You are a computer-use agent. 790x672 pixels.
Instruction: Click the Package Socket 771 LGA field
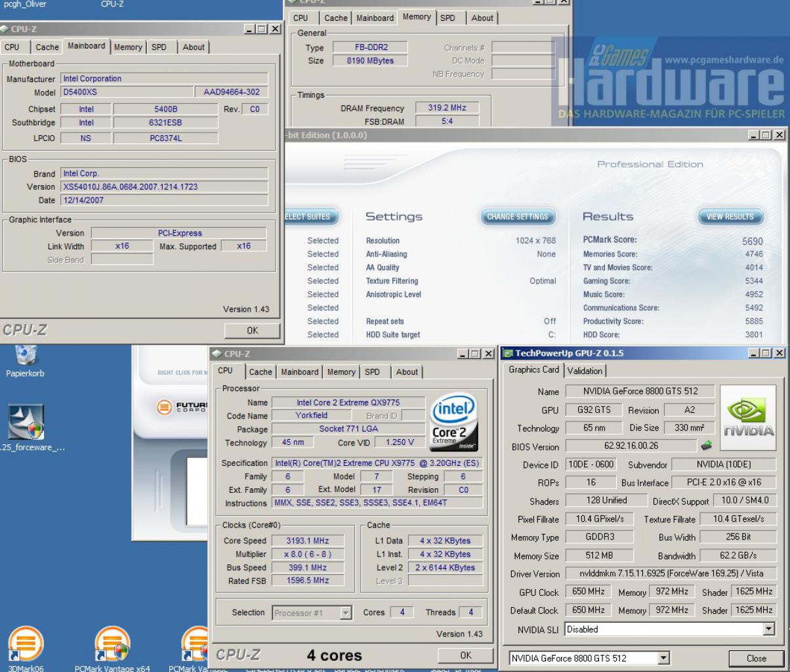coord(348,429)
